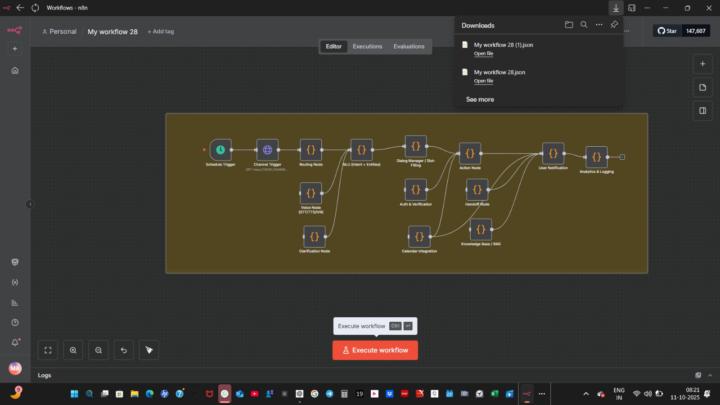Zoom in on the workflow canvas
The image size is (720, 405).
pyautogui.click(x=73, y=350)
